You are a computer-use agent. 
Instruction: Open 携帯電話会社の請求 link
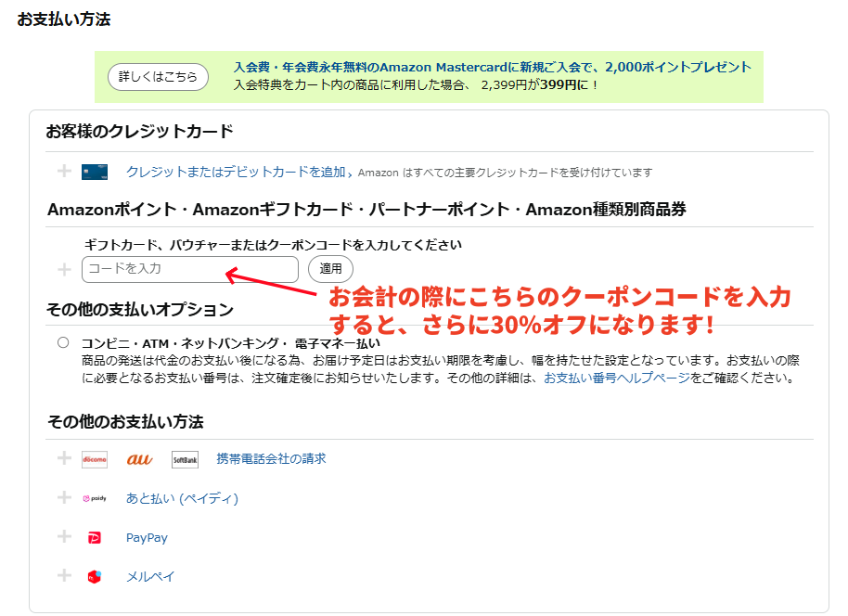tap(272, 458)
